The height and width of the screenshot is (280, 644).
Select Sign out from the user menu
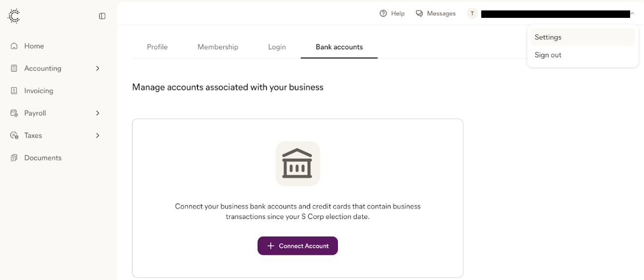pos(548,55)
